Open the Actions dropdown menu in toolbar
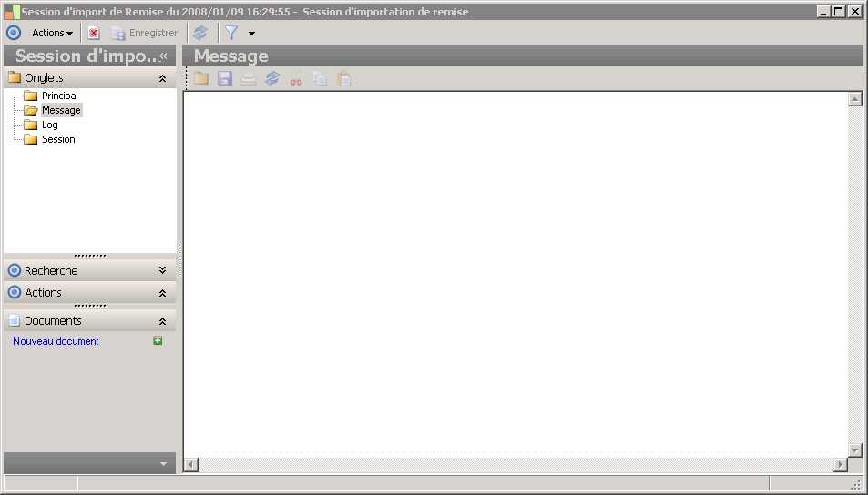This screenshot has height=495, width=868. [x=52, y=33]
